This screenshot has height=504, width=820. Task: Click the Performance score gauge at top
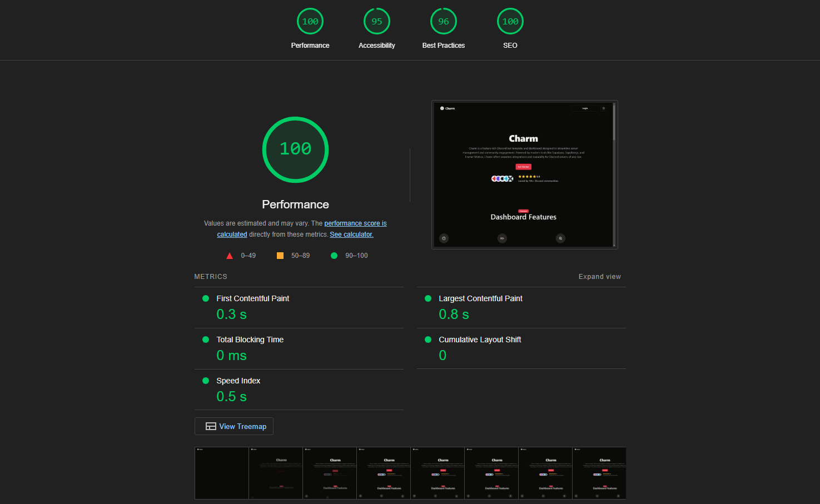(x=310, y=21)
